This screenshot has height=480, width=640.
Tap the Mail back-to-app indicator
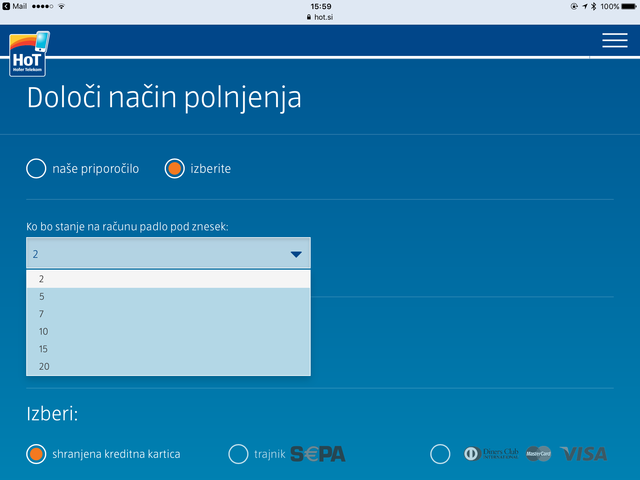click(x=15, y=6)
